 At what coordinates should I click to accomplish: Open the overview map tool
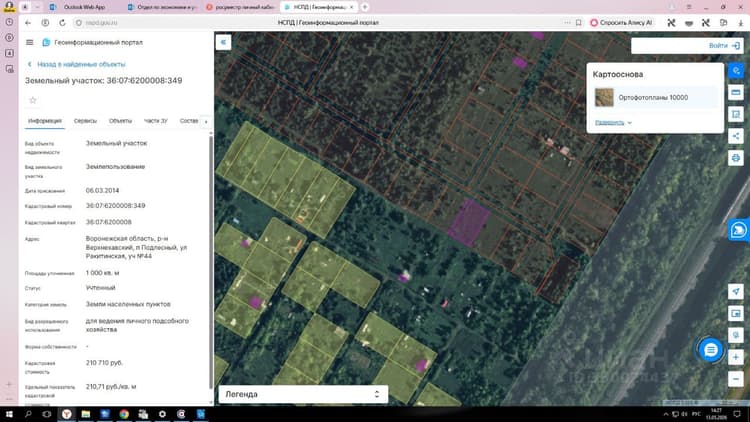[736, 313]
